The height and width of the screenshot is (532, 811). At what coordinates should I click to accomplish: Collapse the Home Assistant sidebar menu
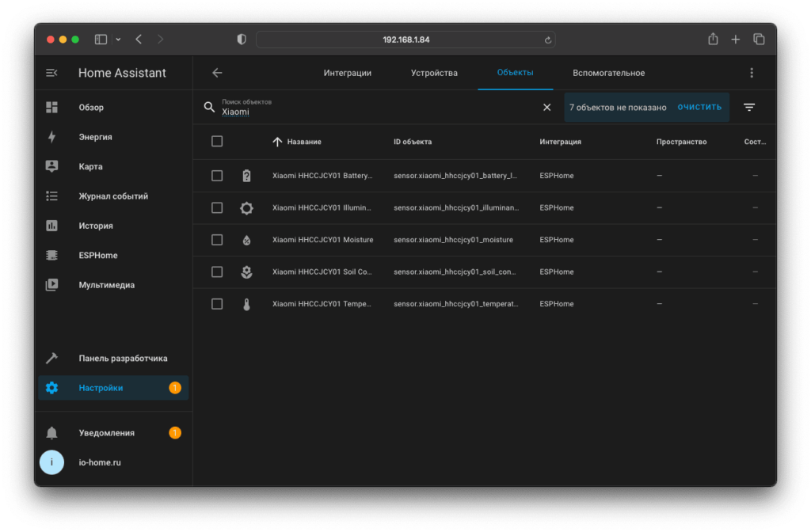coord(51,73)
